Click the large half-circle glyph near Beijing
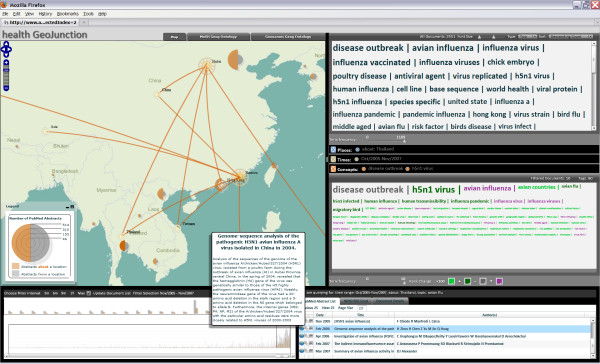The height and width of the screenshot is (364, 600). click(235, 60)
